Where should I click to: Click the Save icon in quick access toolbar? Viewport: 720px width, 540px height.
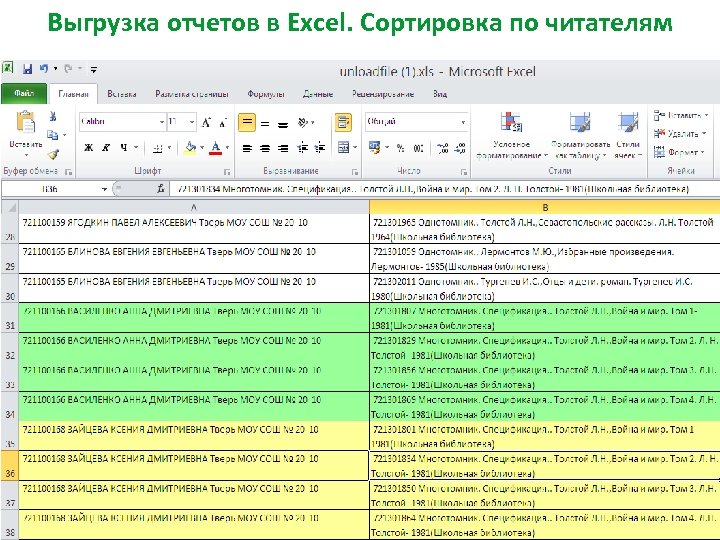pos(27,69)
